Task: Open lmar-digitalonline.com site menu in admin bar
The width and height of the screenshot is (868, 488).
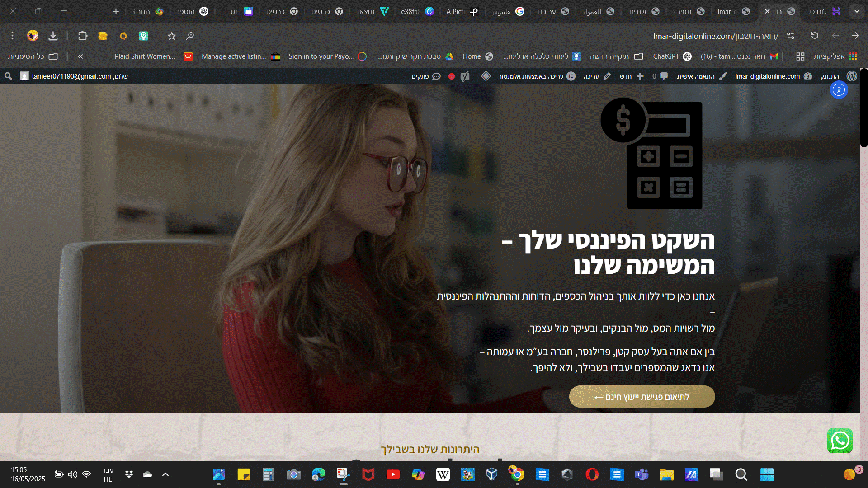Action: tap(774, 76)
